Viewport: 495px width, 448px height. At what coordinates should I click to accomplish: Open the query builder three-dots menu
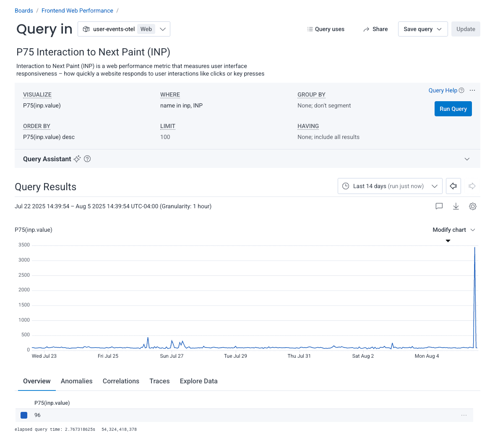472,90
